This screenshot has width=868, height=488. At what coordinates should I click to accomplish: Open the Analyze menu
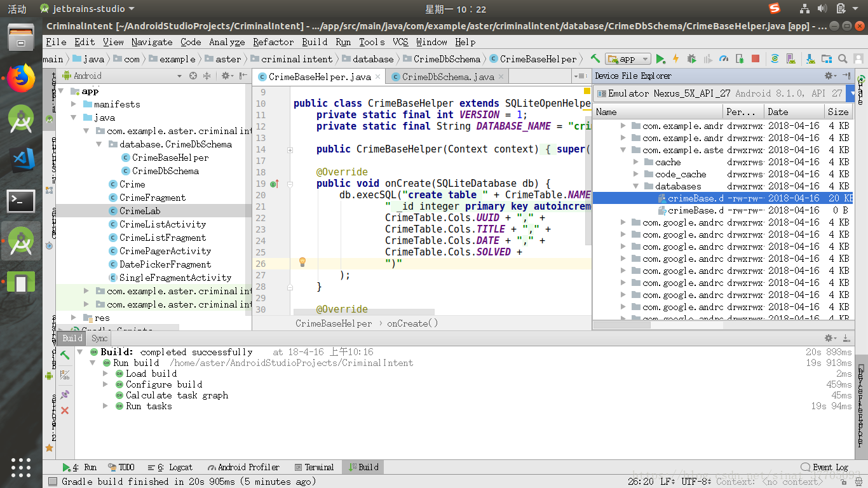click(227, 42)
